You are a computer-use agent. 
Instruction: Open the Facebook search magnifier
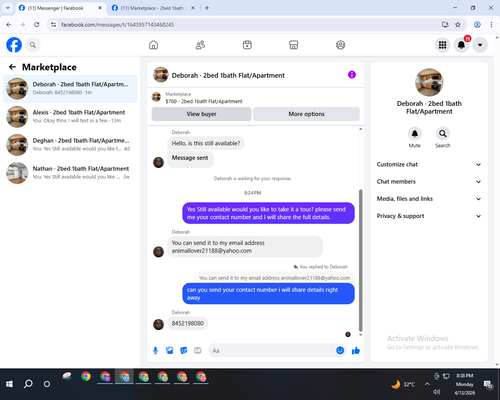[x=33, y=45]
